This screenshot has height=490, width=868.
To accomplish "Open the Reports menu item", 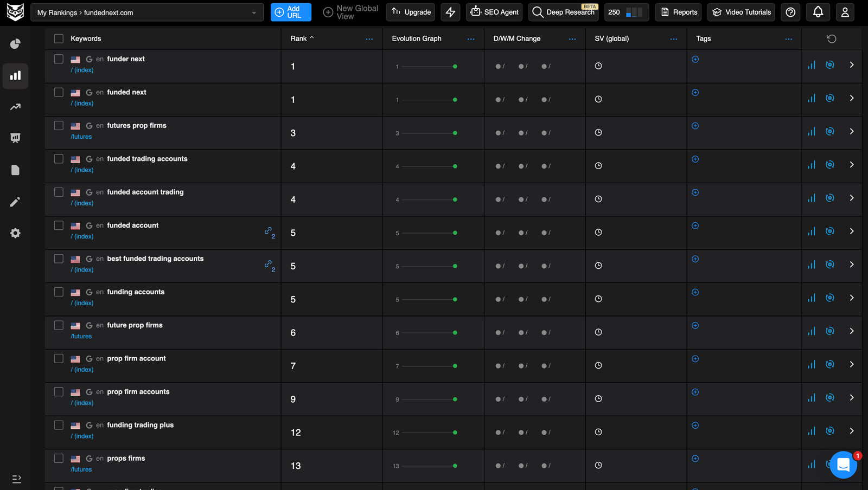I will coord(678,12).
